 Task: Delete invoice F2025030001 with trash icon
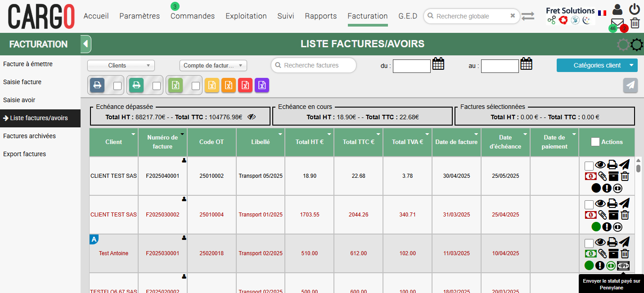[x=625, y=254]
